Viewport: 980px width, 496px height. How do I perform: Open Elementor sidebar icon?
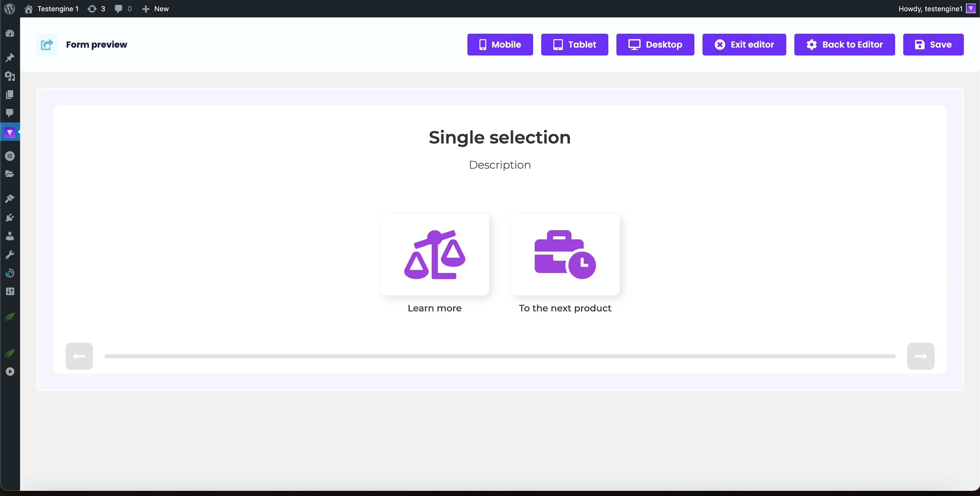pyautogui.click(x=10, y=156)
